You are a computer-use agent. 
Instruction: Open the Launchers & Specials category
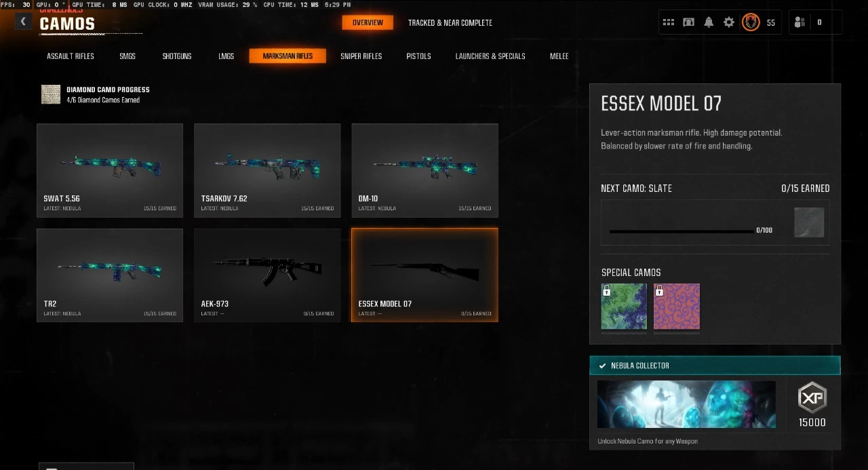click(x=490, y=56)
